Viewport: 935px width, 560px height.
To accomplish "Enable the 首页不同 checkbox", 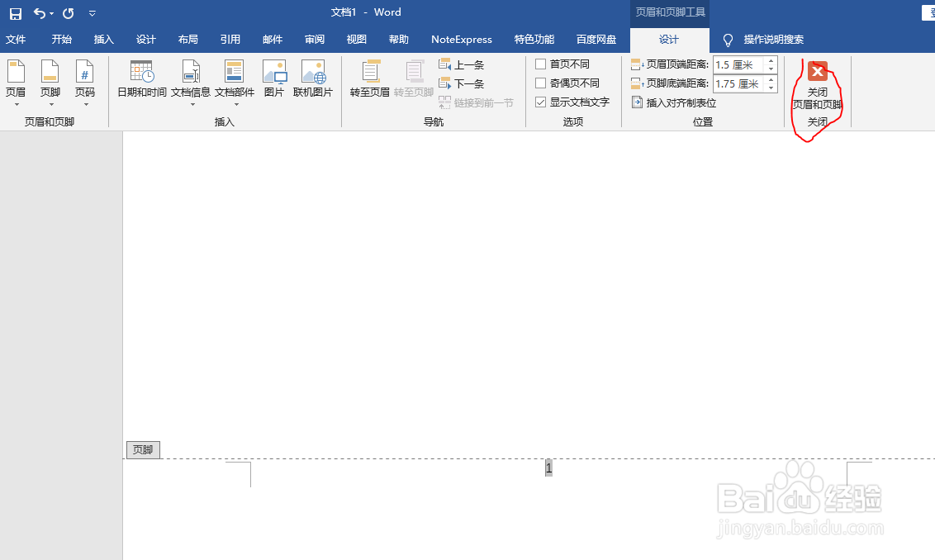I will click(542, 64).
